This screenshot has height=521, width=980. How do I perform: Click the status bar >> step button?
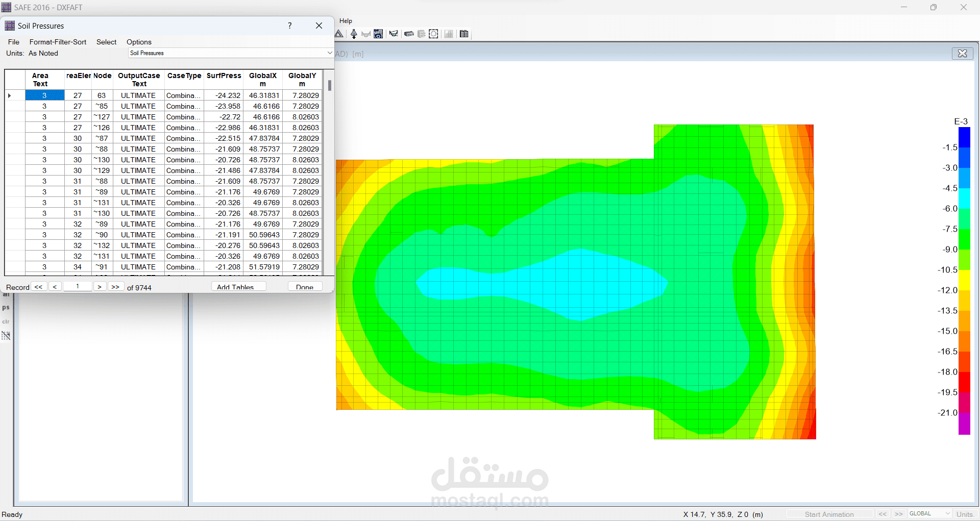tap(899, 514)
